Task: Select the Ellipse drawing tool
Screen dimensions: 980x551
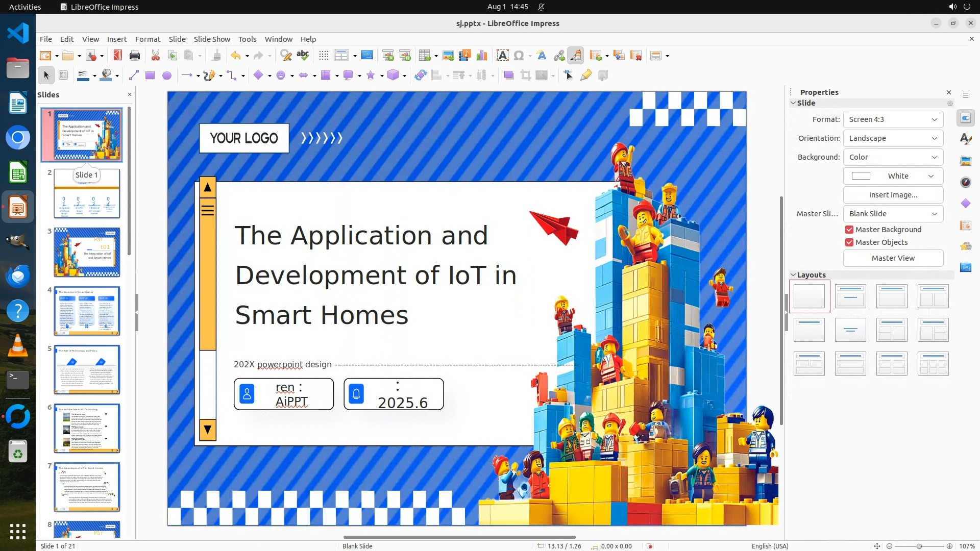Action: pos(167,76)
